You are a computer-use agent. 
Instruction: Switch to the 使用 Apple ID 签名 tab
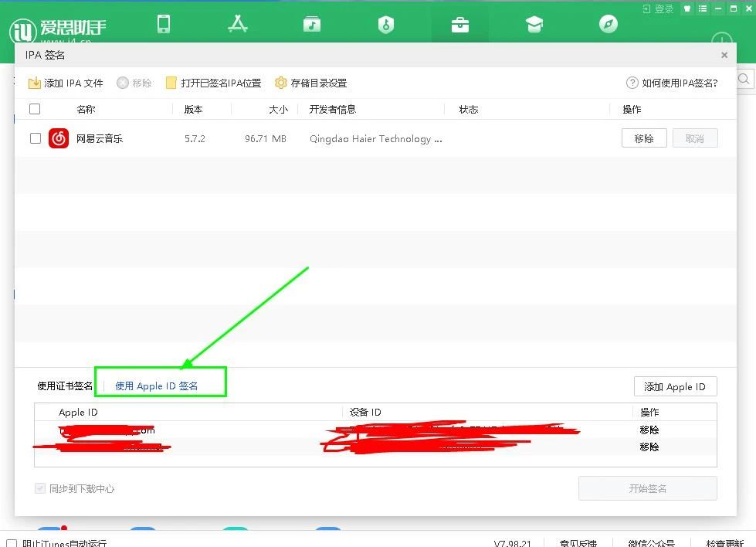point(156,386)
